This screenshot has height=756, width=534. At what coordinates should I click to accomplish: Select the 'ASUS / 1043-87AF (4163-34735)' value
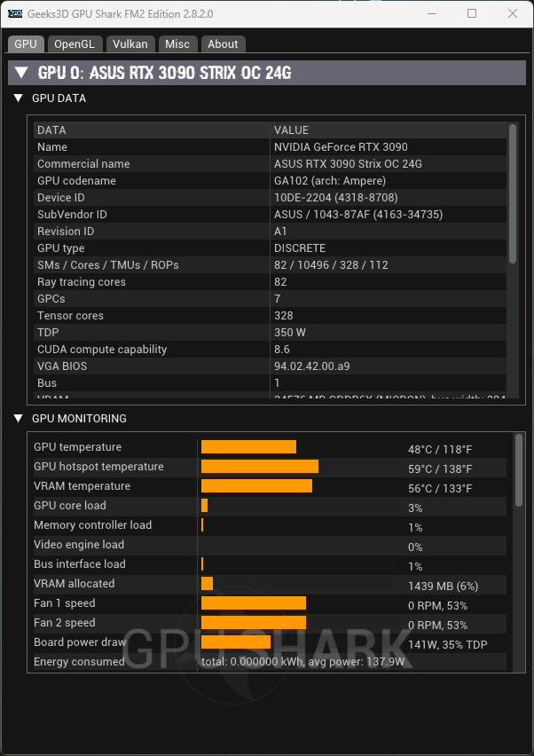pyautogui.click(x=358, y=215)
